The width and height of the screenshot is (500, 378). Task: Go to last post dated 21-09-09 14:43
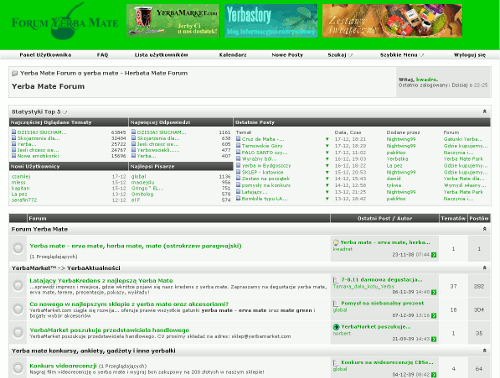(434, 339)
